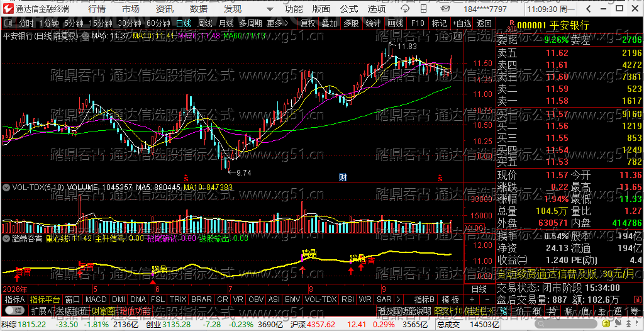Click the tree-shaped icon in status bar
Screen dimensions: 644x331
627,325
